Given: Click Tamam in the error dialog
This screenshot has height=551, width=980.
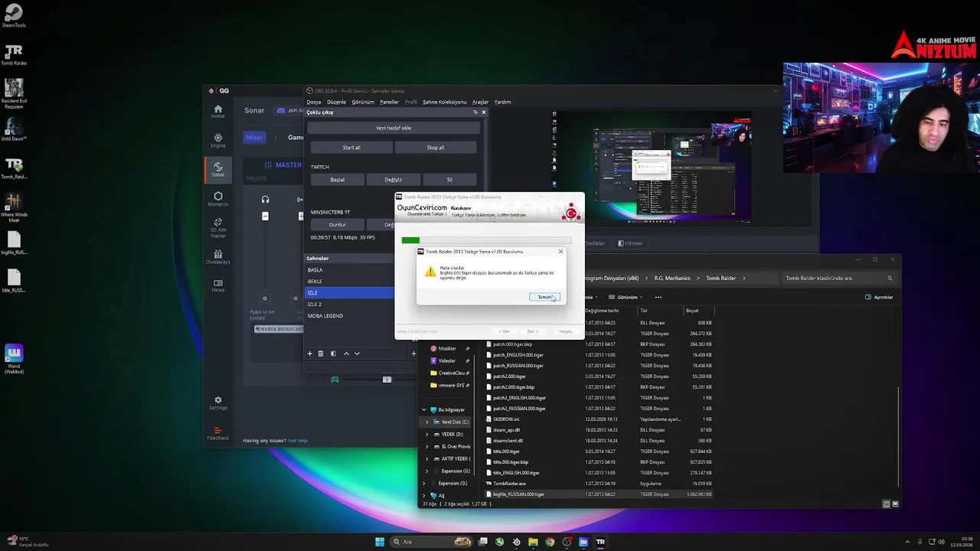Looking at the screenshot, I should [x=544, y=297].
